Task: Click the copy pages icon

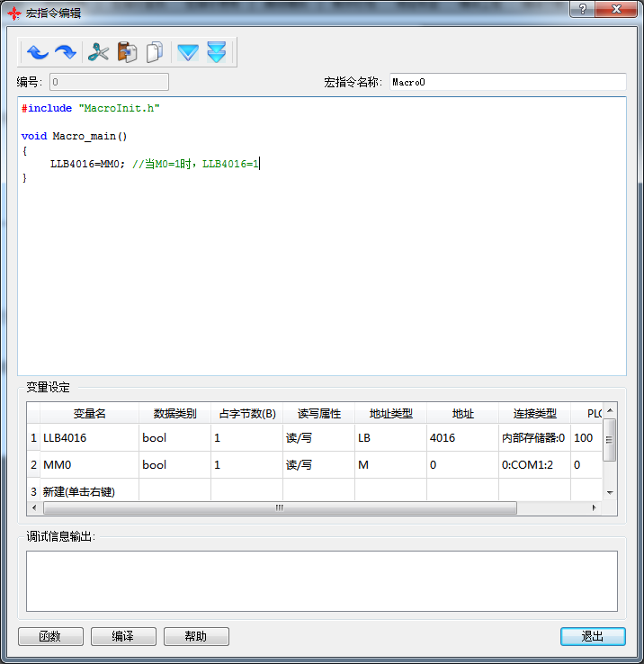Action: click(x=155, y=53)
